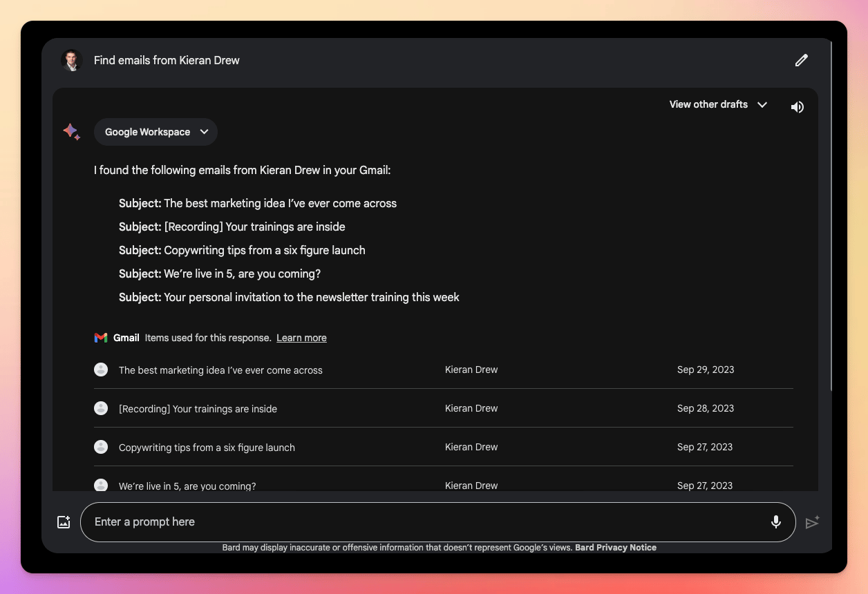Click the Sep 28, 2023 date cell
Image resolution: width=868 pixels, height=594 pixels.
706,408
